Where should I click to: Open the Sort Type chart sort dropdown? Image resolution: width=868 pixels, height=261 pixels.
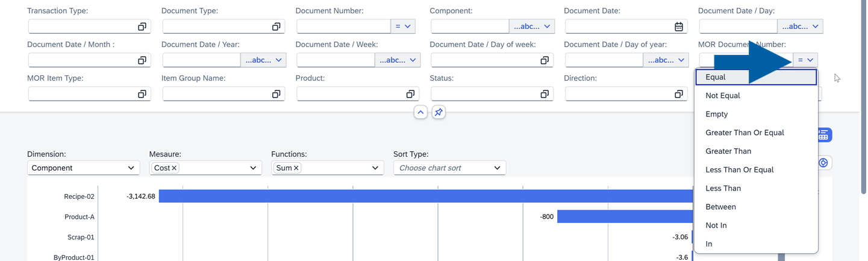coord(449,168)
